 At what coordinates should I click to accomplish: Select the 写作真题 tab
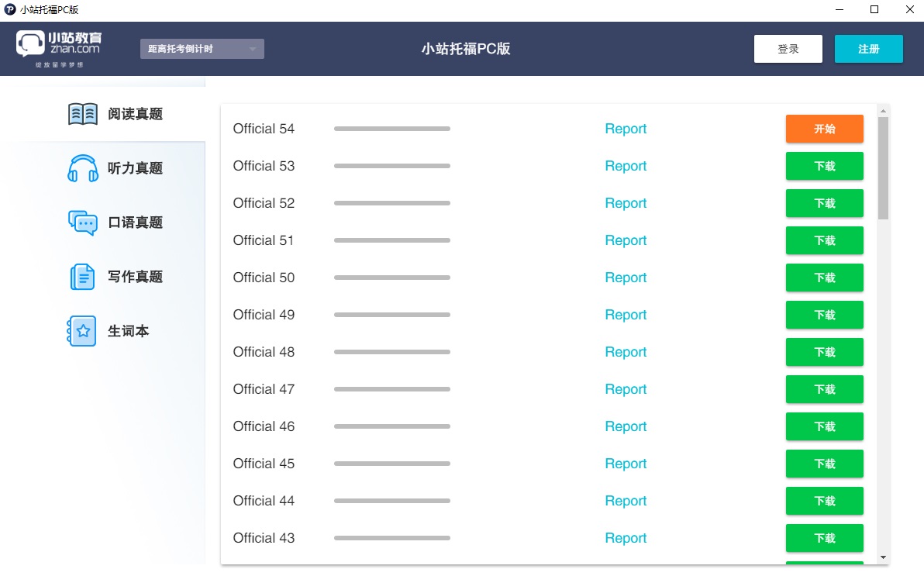pyautogui.click(x=135, y=277)
